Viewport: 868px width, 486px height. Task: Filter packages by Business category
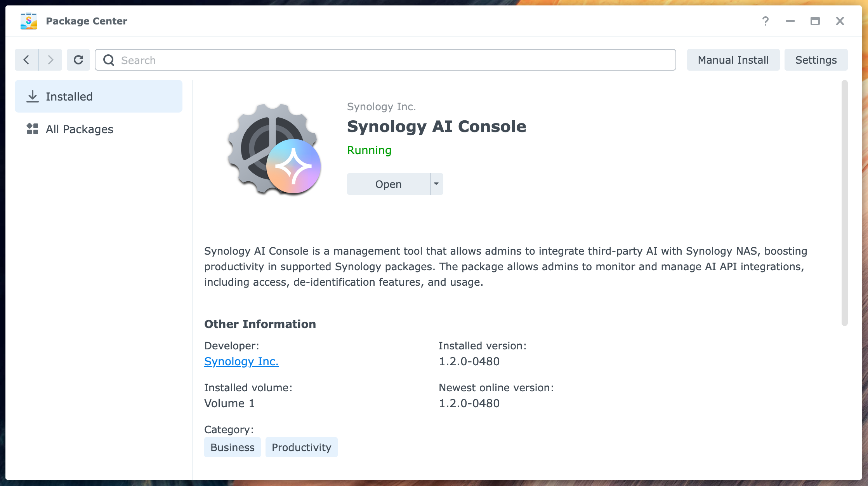(x=232, y=447)
